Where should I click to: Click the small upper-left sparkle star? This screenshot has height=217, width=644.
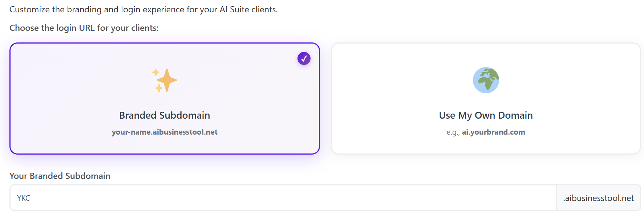[156, 72]
